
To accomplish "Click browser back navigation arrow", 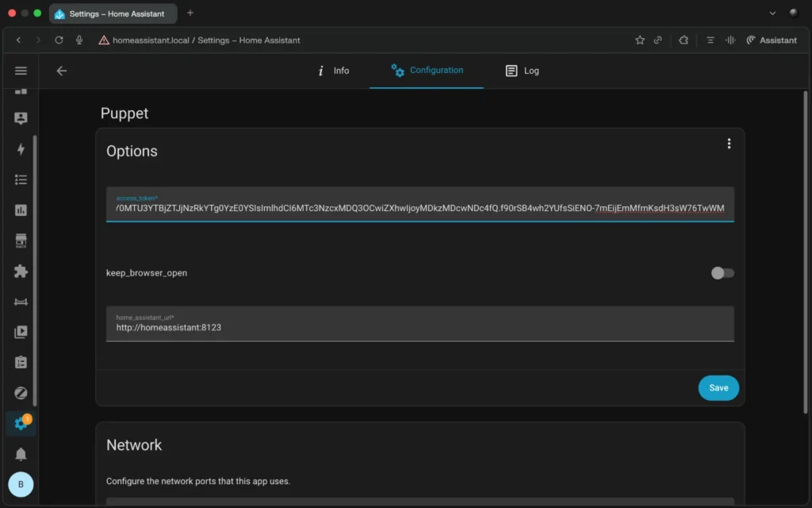I will point(19,40).
